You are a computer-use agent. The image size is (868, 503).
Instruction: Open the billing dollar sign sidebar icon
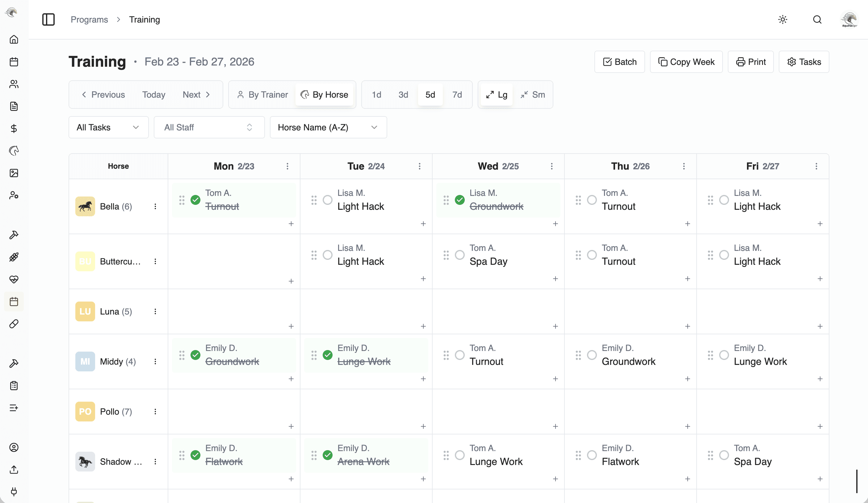pos(14,129)
